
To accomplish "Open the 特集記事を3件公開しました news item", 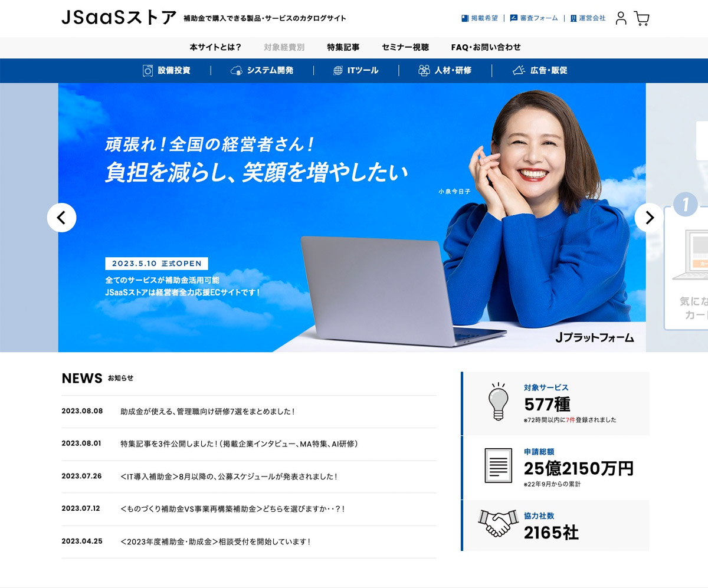I will click(x=240, y=444).
